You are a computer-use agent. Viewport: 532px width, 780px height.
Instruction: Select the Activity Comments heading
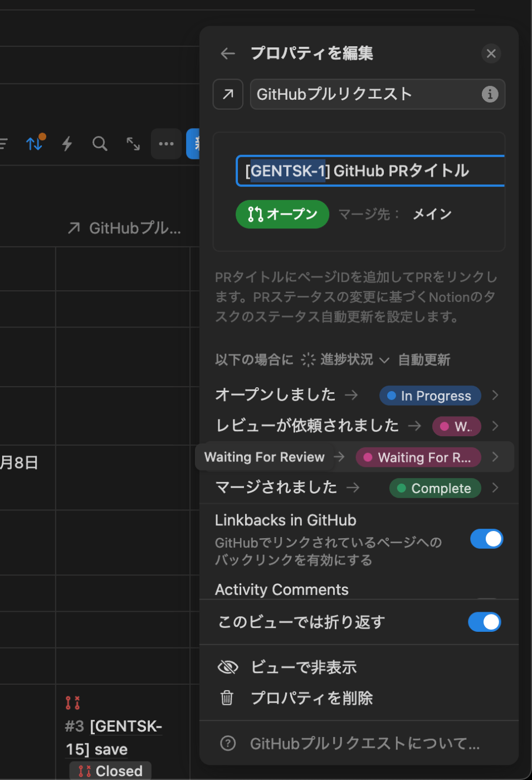(282, 589)
